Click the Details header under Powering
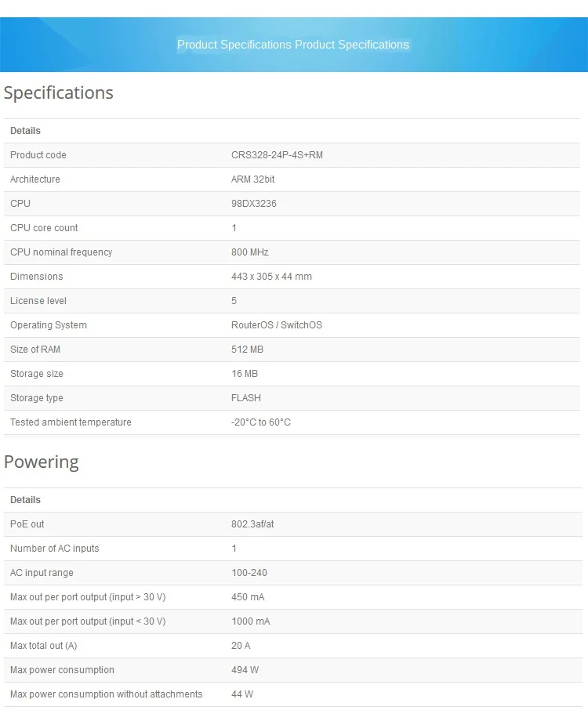Viewport: 588px width, 721px height. pos(25,500)
